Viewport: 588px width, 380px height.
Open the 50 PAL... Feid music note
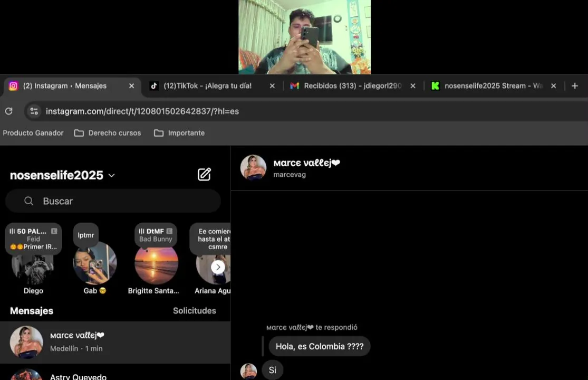33,239
